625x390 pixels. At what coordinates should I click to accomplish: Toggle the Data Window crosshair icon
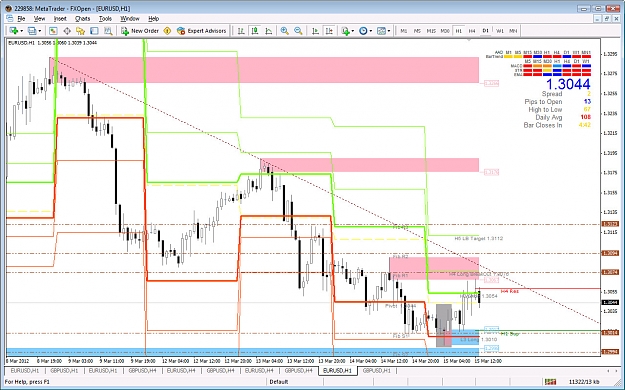pos(67,31)
